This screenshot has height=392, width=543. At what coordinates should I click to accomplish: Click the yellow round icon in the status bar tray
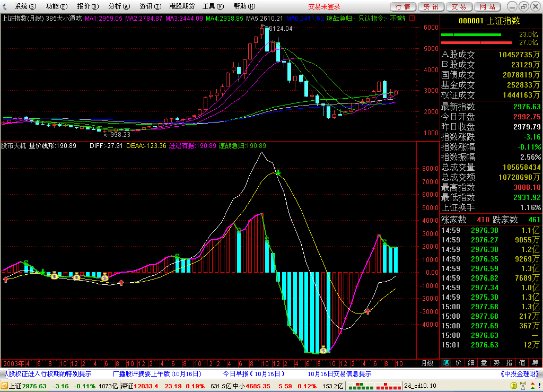pyautogui.click(x=514, y=386)
